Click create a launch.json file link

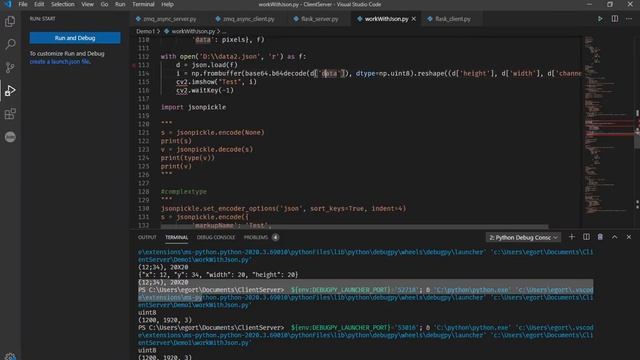click(x=60, y=62)
